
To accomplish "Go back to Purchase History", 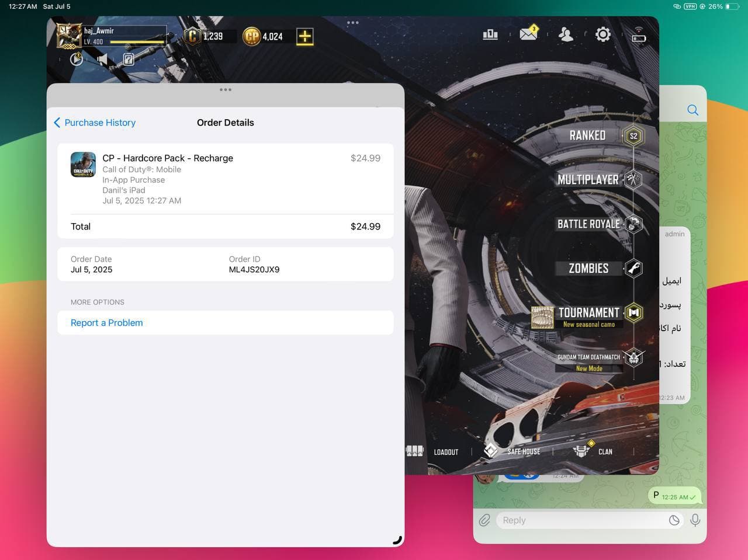I will click(95, 123).
